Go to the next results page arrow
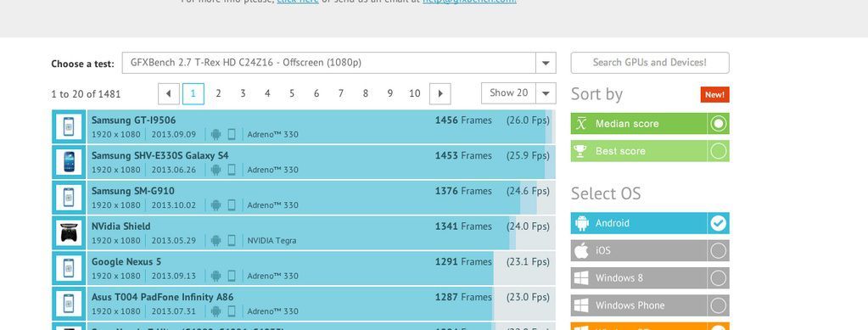The height and width of the screenshot is (330, 868). [x=440, y=93]
